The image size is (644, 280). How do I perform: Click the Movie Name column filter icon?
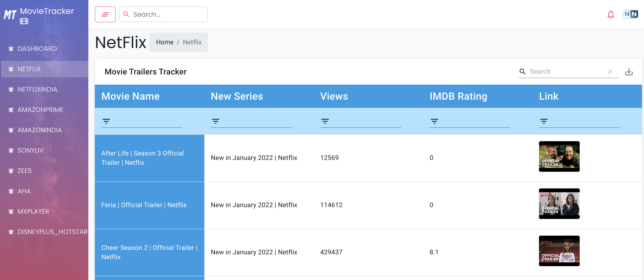106,121
